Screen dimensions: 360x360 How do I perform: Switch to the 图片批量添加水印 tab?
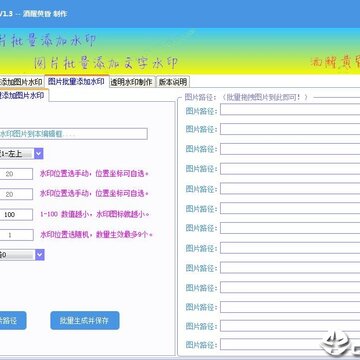point(77,82)
